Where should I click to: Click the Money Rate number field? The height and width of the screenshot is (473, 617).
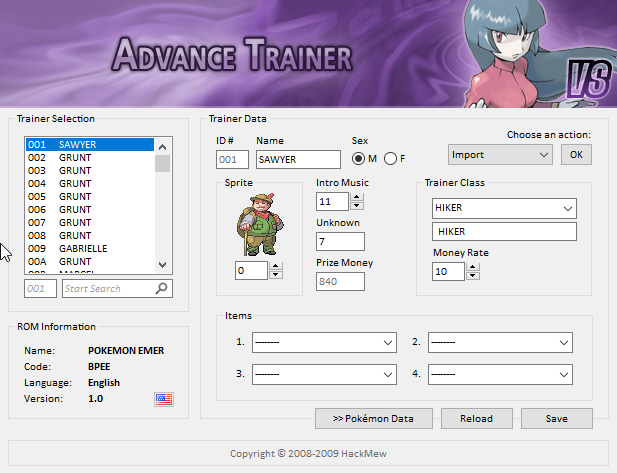click(448, 272)
